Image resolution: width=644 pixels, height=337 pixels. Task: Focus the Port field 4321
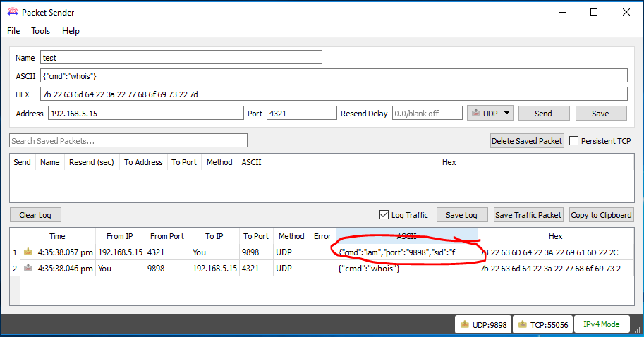302,114
